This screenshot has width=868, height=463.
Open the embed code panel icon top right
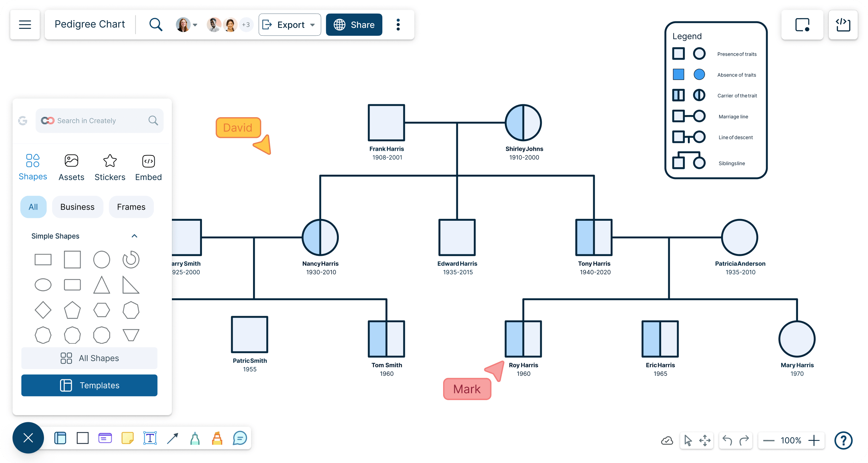pos(843,25)
